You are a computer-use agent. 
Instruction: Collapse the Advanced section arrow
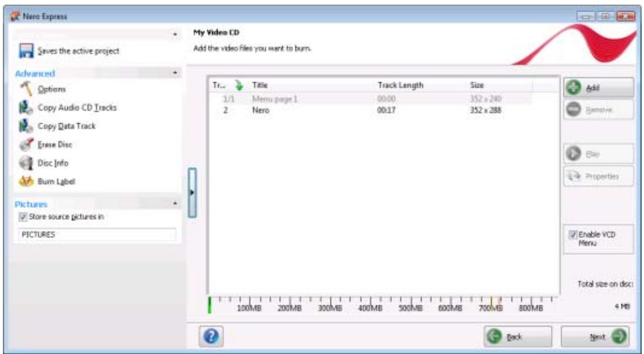(x=175, y=73)
